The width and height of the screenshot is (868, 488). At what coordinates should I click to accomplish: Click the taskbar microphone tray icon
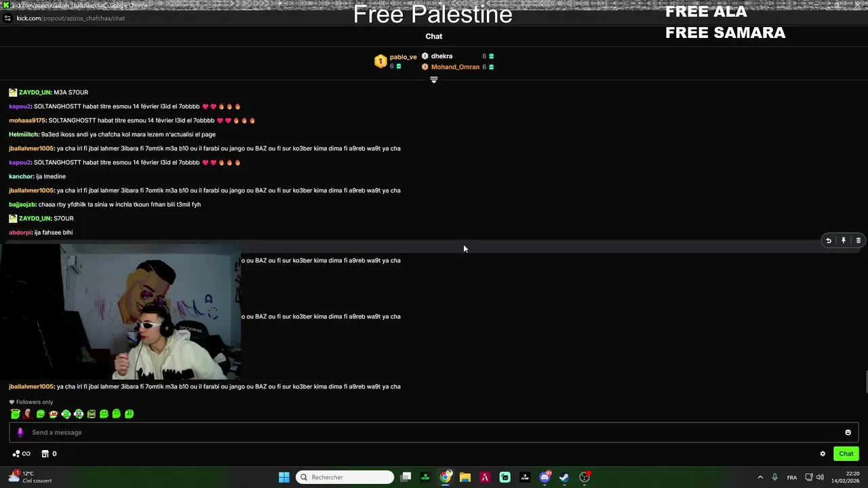click(774, 477)
